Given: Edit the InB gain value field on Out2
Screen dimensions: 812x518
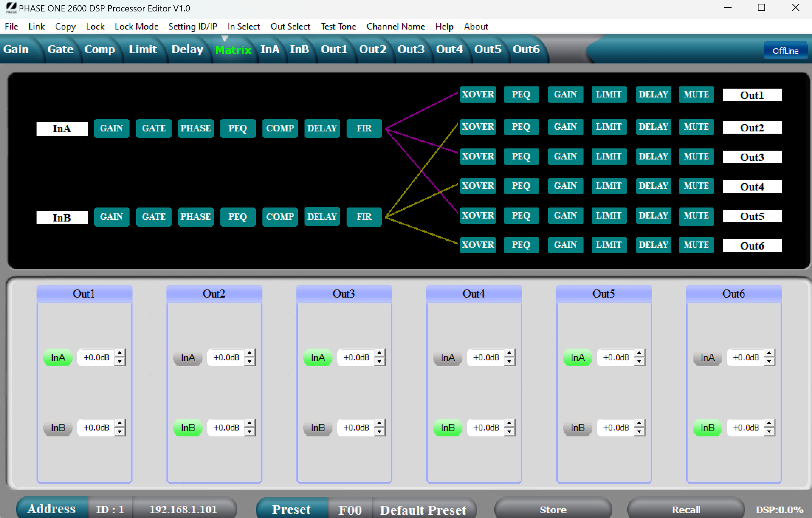Looking at the screenshot, I should pos(226,428).
